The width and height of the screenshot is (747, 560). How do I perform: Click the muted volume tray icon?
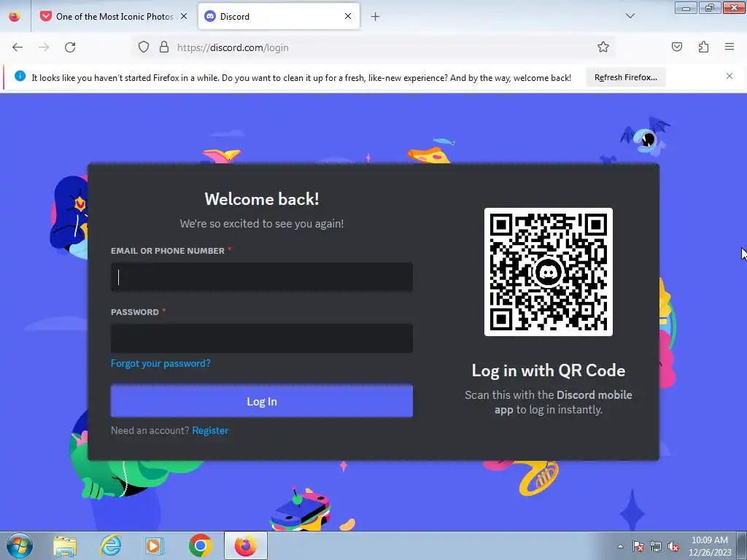[x=673, y=547]
